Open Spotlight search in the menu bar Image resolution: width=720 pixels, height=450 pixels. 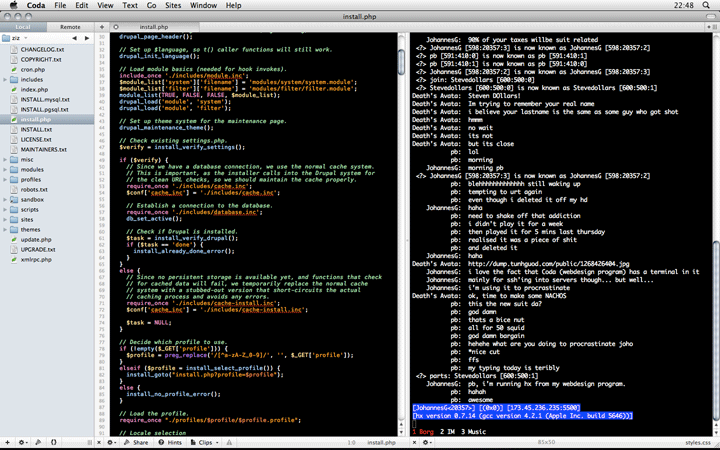click(706, 5)
